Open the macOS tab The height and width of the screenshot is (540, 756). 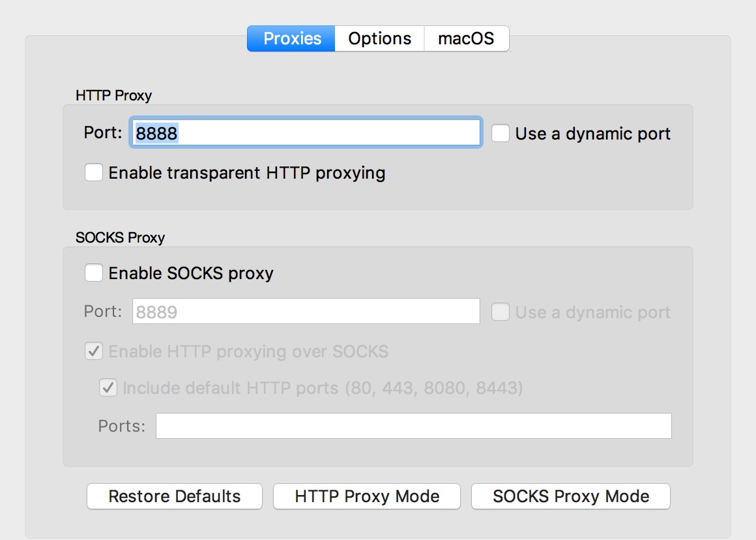466,38
